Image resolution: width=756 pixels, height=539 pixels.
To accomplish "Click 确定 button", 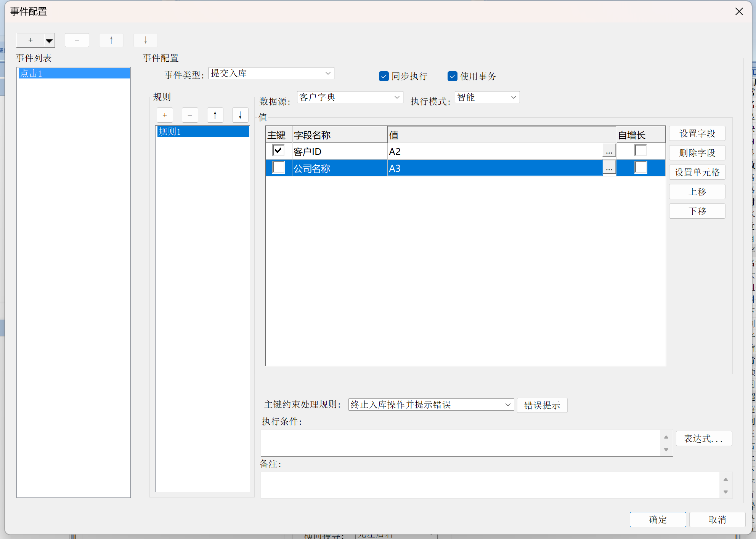I will (658, 520).
